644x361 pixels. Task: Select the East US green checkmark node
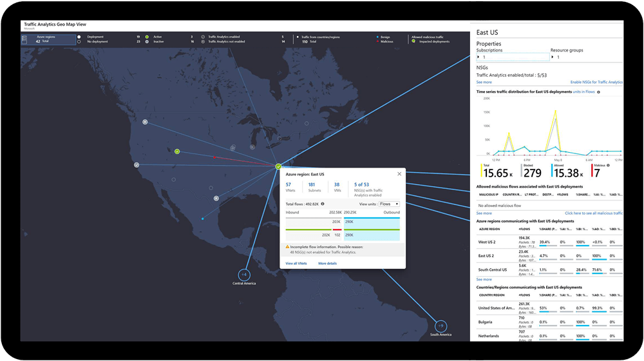278,166
